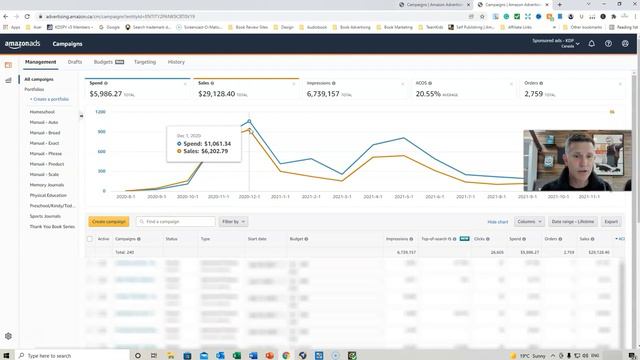
Task: Open the reports bar chart icon in left rail
Action: pos(8,80)
